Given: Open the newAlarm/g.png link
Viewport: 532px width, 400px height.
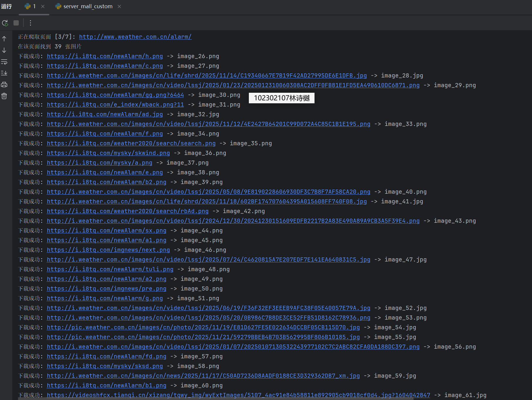Looking at the screenshot, I should point(105,298).
